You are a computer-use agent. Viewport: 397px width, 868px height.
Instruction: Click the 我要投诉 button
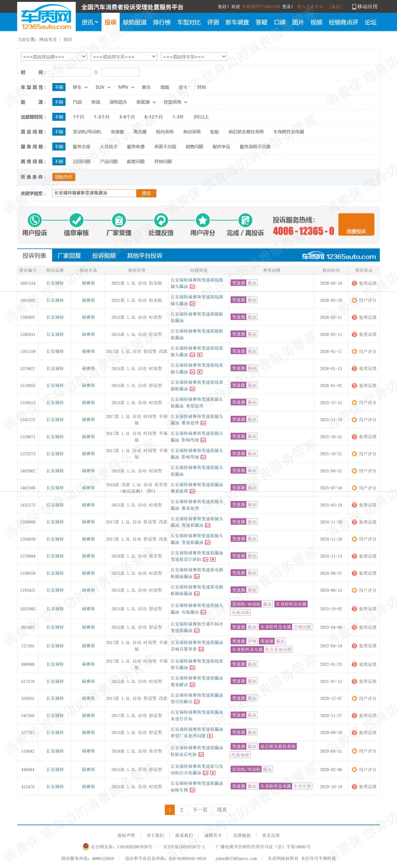[x=356, y=224]
